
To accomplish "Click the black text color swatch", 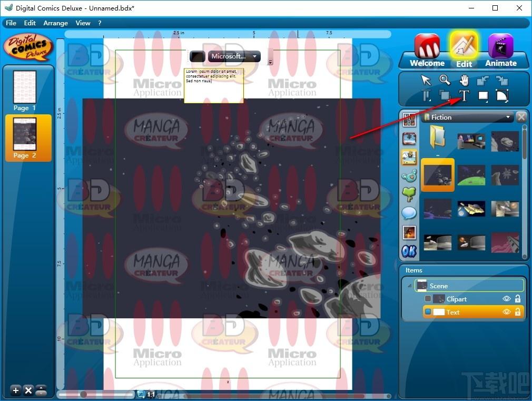I will pyautogui.click(x=197, y=56).
